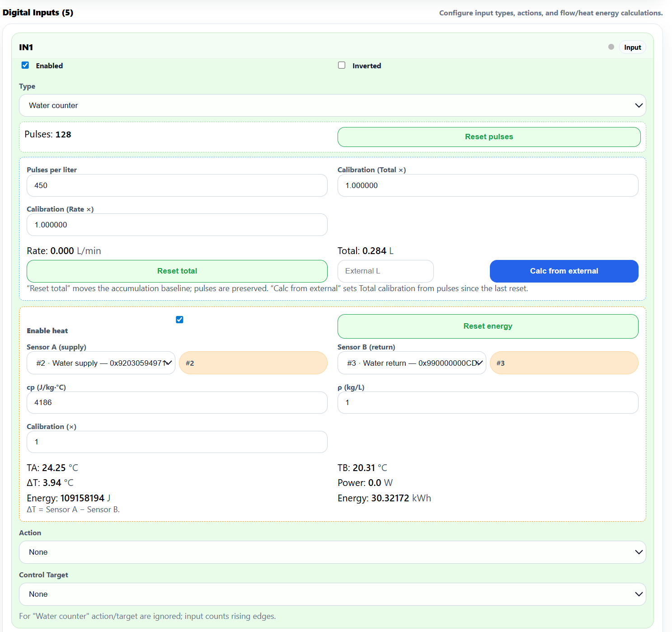
Task: Uncheck the Enabled checkbox for IN1
Action: 25,65
